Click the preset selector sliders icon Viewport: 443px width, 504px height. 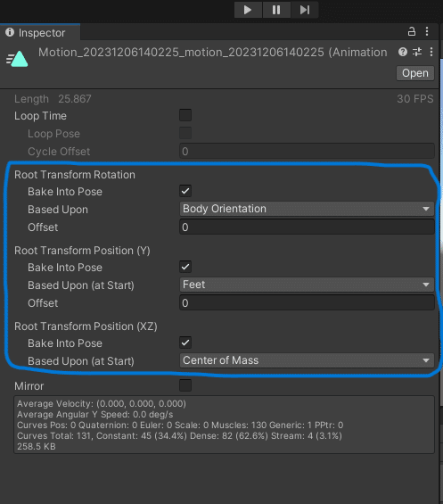tap(417, 52)
